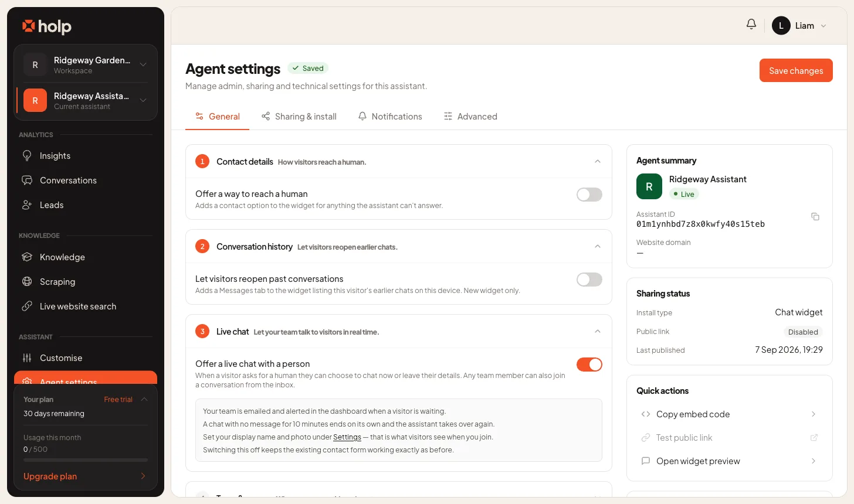Click the Conversations chat icon
Image resolution: width=854 pixels, height=504 pixels.
(x=27, y=181)
